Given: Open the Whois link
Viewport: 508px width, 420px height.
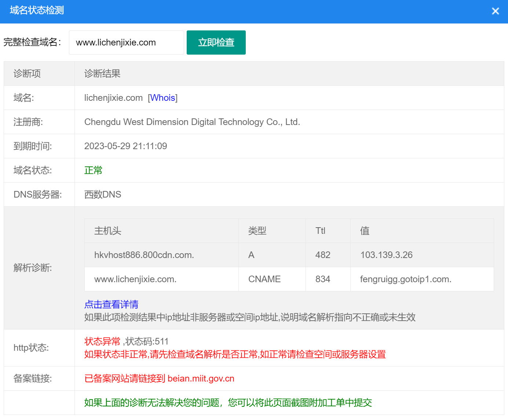Looking at the screenshot, I should pos(162,98).
